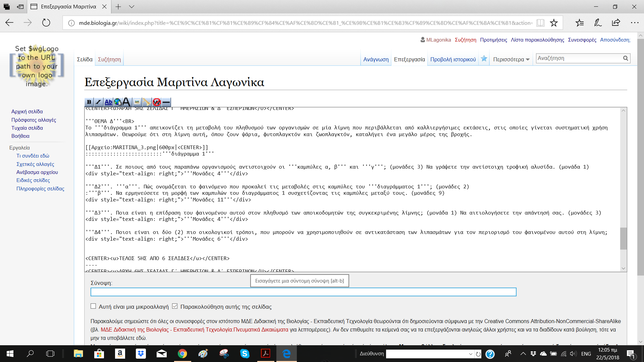Open Πρόσφατες αλλαγές sidebar link
Screen dimensions: 644x362
click(x=34, y=120)
